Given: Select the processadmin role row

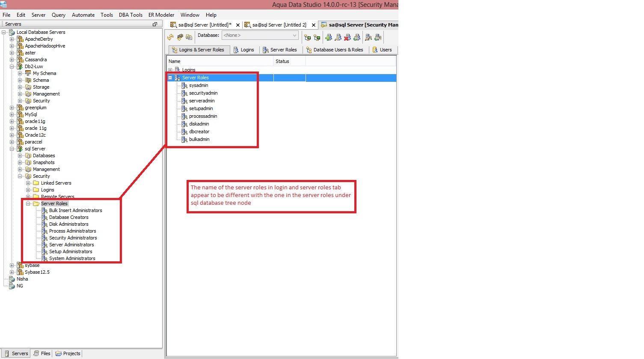Looking at the screenshot, I should coord(203,116).
